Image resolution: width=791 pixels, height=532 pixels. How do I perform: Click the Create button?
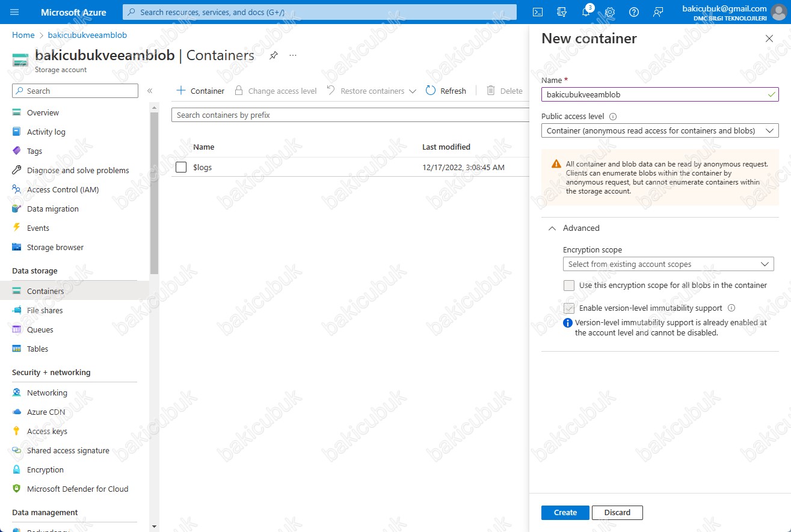coord(565,513)
